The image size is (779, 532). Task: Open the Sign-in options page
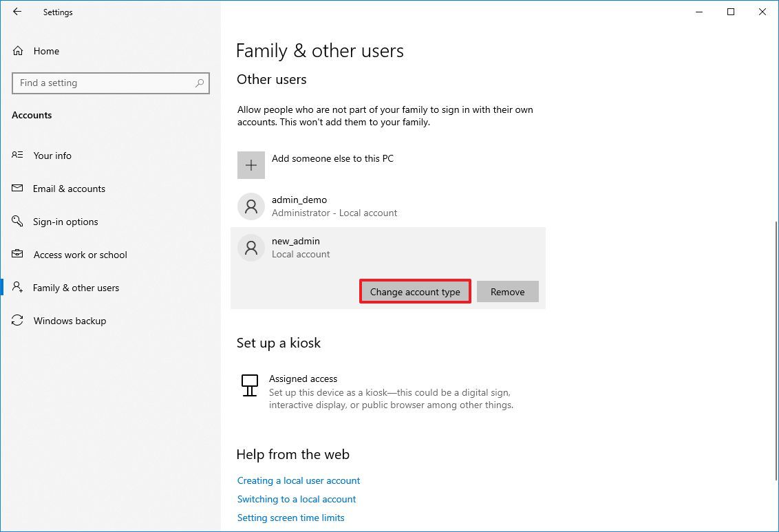[67, 222]
